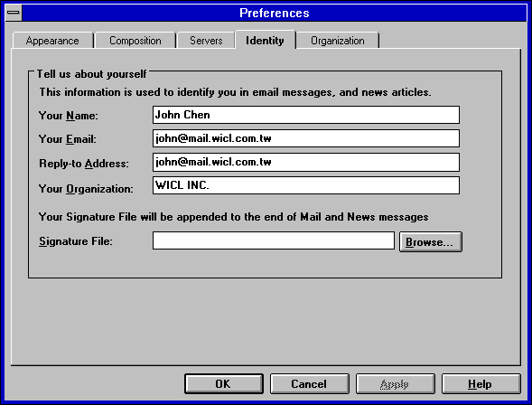The width and height of the screenshot is (532, 405).
Task: Click the empty Signature File field
Action: 274,240
